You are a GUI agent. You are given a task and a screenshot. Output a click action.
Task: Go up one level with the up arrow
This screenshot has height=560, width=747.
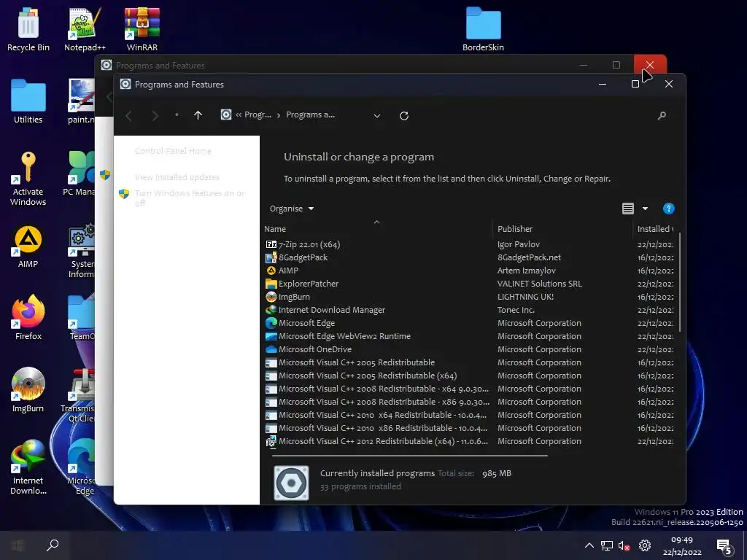[198, 115]
